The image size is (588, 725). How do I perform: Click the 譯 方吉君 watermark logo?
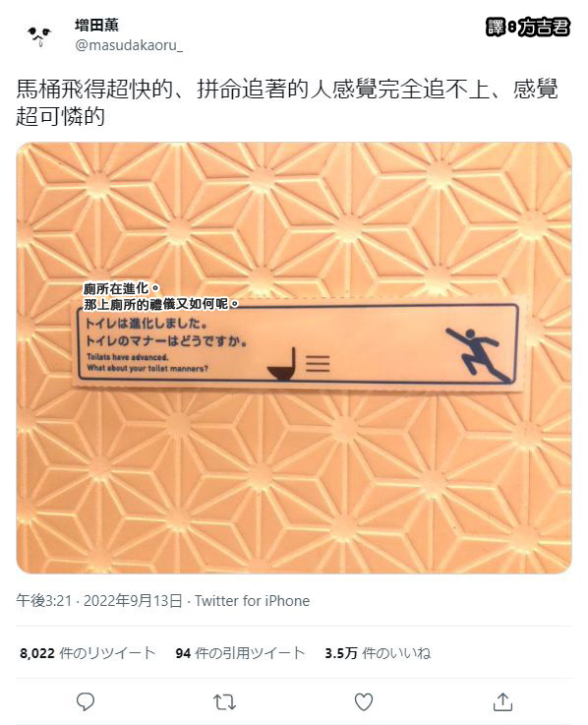528,27
